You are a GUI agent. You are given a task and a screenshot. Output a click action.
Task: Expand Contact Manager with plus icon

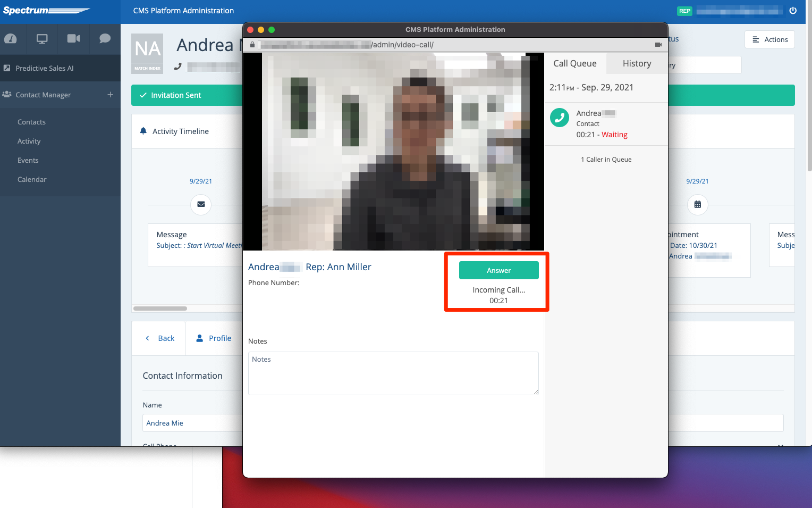click(x=111, y=95)
